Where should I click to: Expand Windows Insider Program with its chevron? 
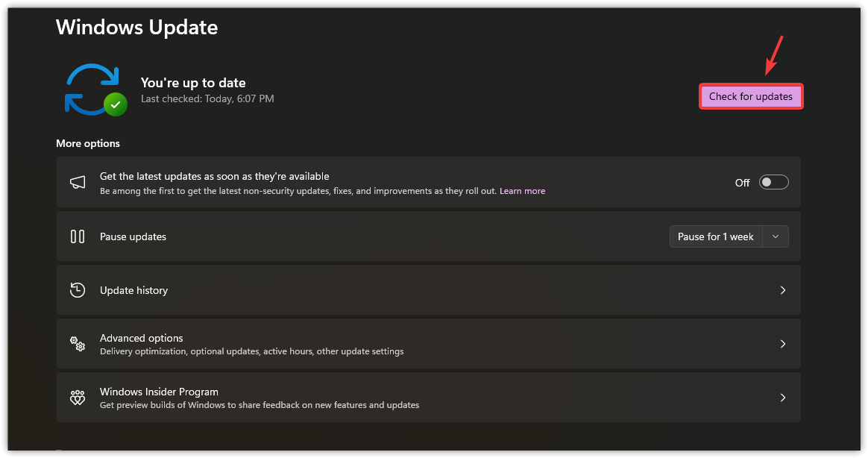tap(782, 398)
